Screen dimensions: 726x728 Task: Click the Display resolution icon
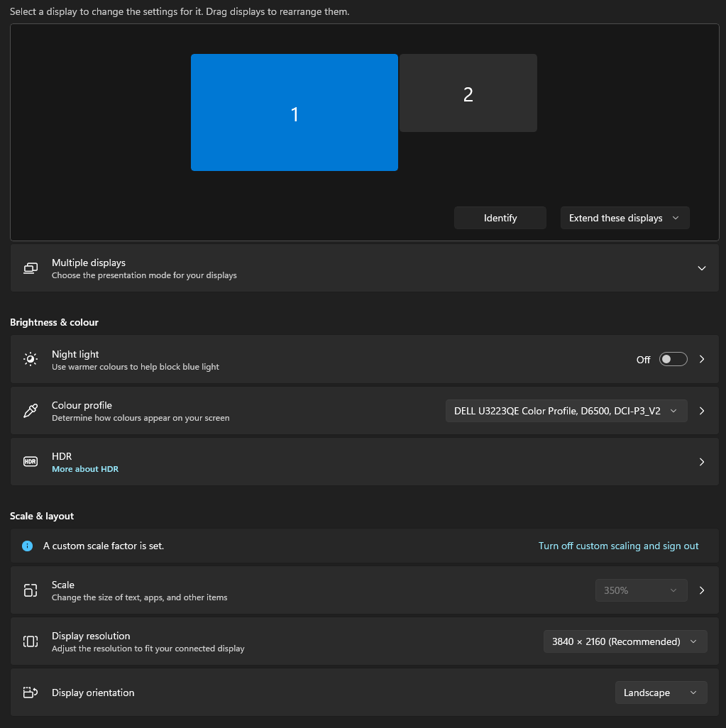[x=31, y=641]
